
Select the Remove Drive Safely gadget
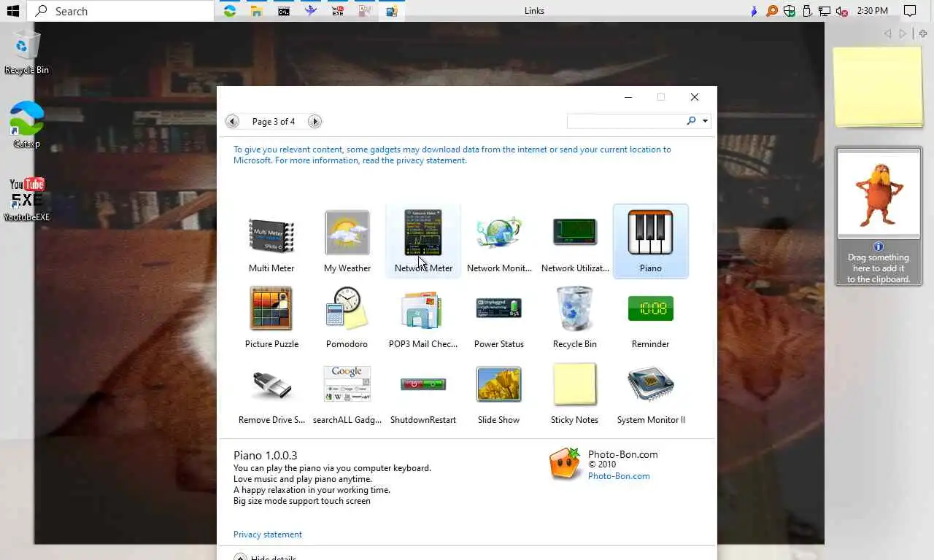pos(271,394)
